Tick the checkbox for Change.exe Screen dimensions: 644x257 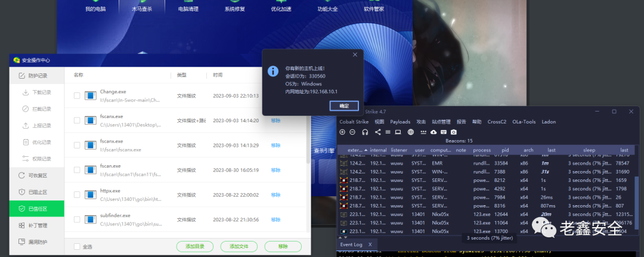click(x=77, y=95)
